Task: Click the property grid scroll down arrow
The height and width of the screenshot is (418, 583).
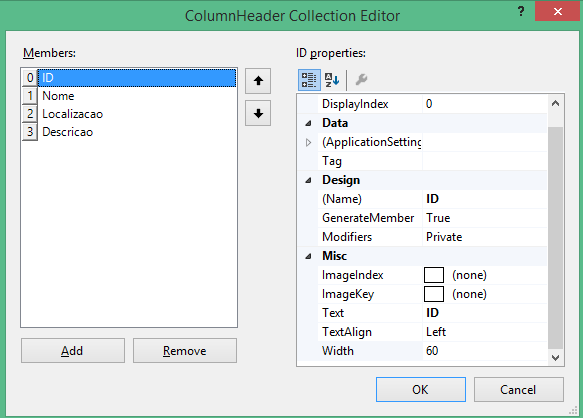Action: coord(555,358)
